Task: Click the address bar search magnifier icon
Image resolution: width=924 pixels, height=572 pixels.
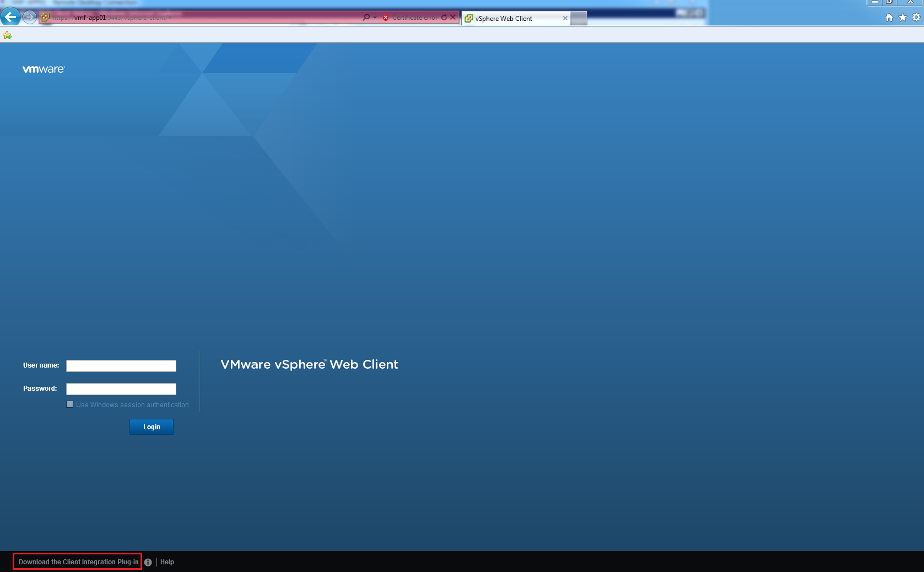Action: click(x=366, y=18)
